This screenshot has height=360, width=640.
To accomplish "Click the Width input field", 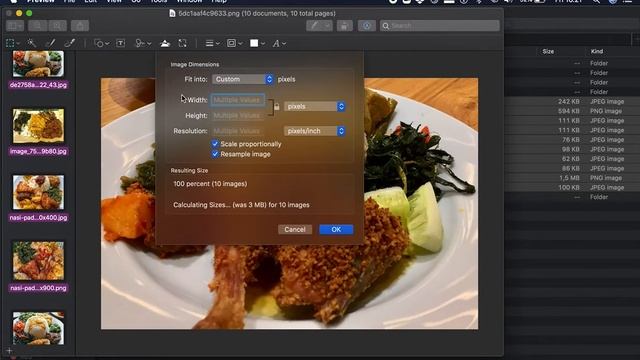I will (238, 100).
